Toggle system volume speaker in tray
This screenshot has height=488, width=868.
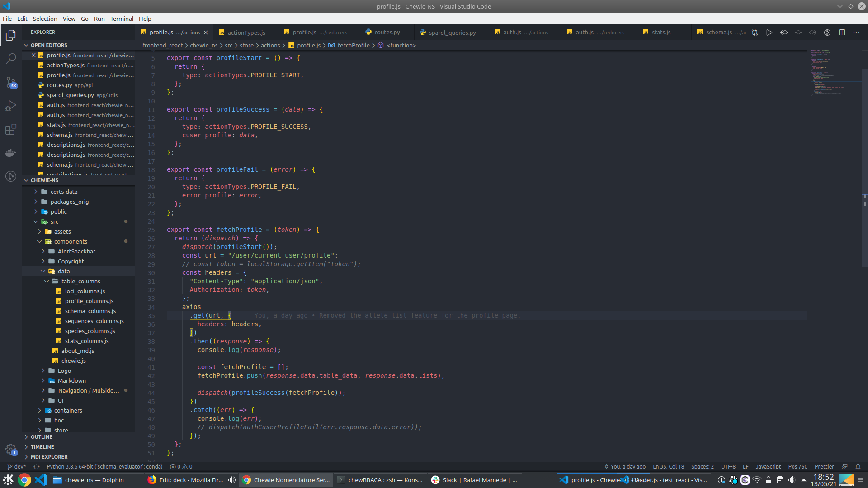[792, 480]
